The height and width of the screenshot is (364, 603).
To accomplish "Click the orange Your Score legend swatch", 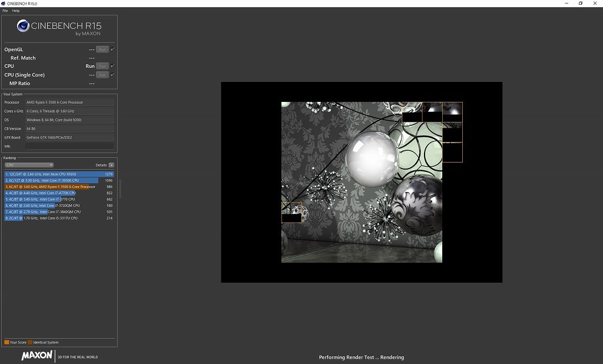I will pyautogui.click(x=6, y=342).
